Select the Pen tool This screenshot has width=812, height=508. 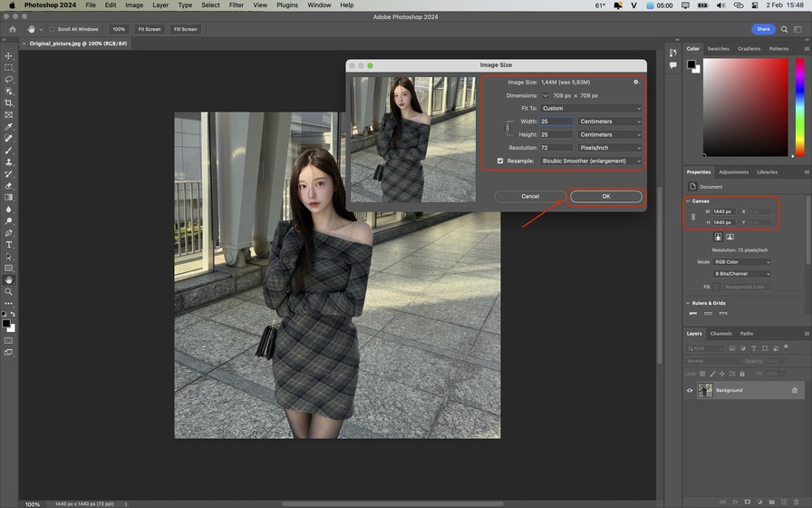pos(9,233)
